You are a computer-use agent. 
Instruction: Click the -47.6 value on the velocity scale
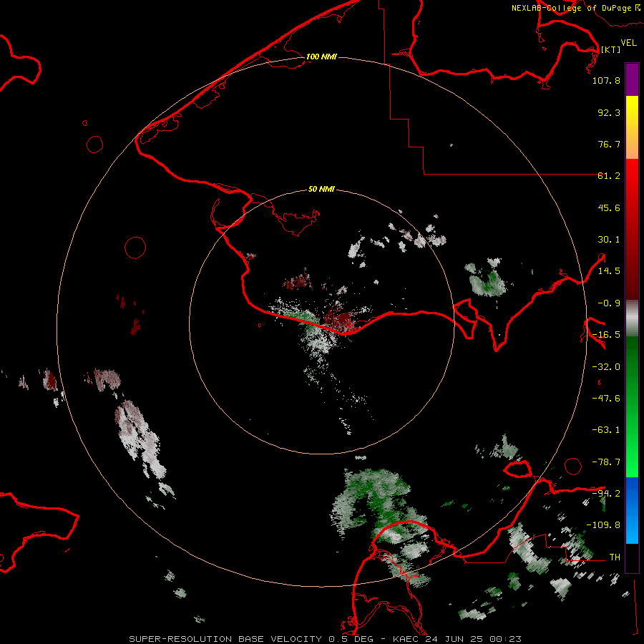point(606,399)
